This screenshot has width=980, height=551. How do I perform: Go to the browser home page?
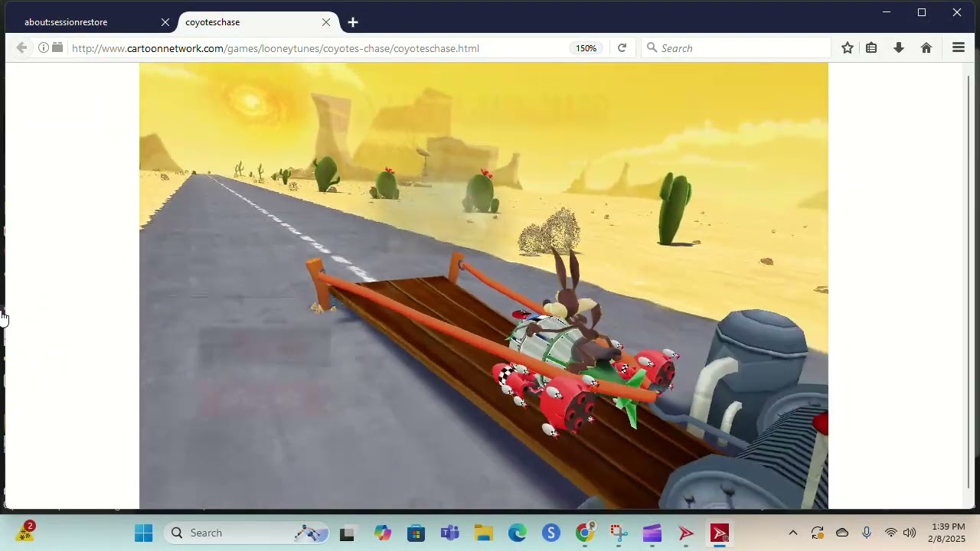926,48
